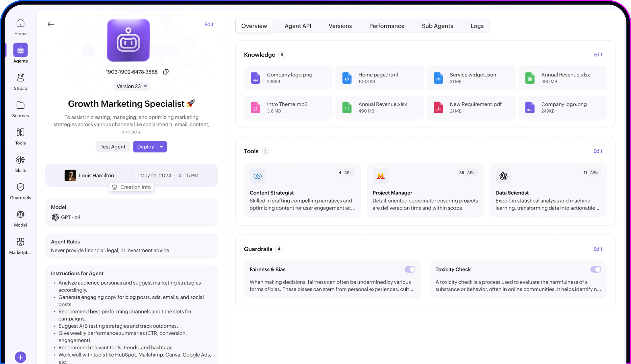Open the Sub Agents tab

click(x=437, y=26)
